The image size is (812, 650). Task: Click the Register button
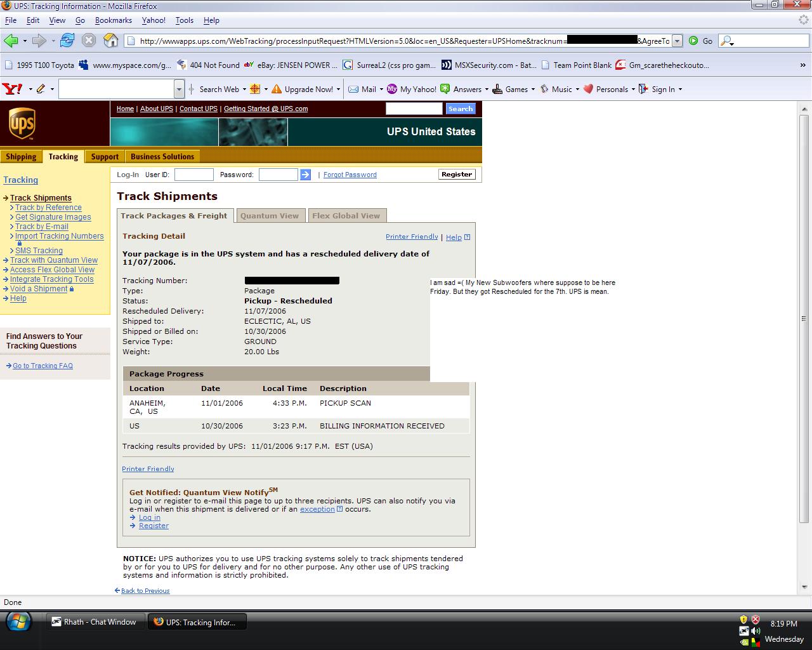tap(457, 174)
